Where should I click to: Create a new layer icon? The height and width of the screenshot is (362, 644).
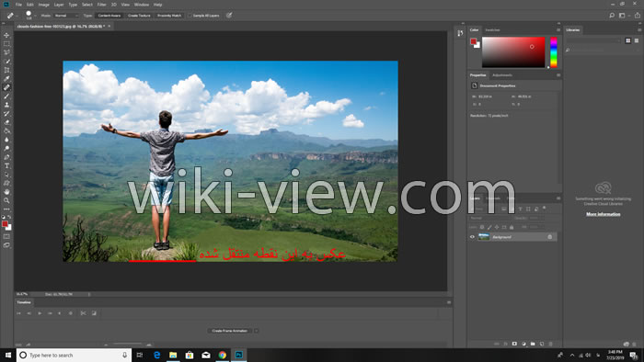click(x=542, y=344)
